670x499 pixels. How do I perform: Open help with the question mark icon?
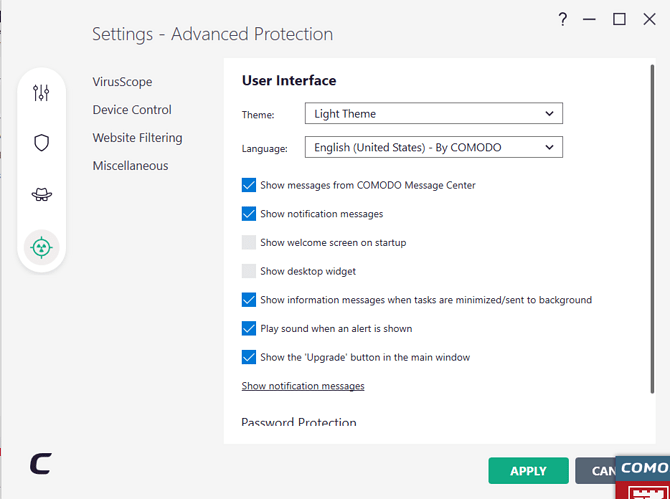(x=563, y=19)
